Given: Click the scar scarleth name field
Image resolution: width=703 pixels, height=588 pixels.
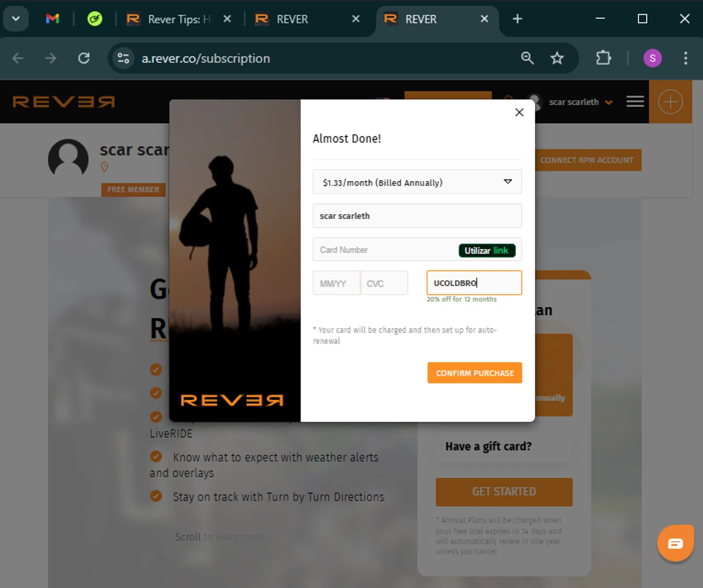Looking at the screenshot, I should coord(417,216).
